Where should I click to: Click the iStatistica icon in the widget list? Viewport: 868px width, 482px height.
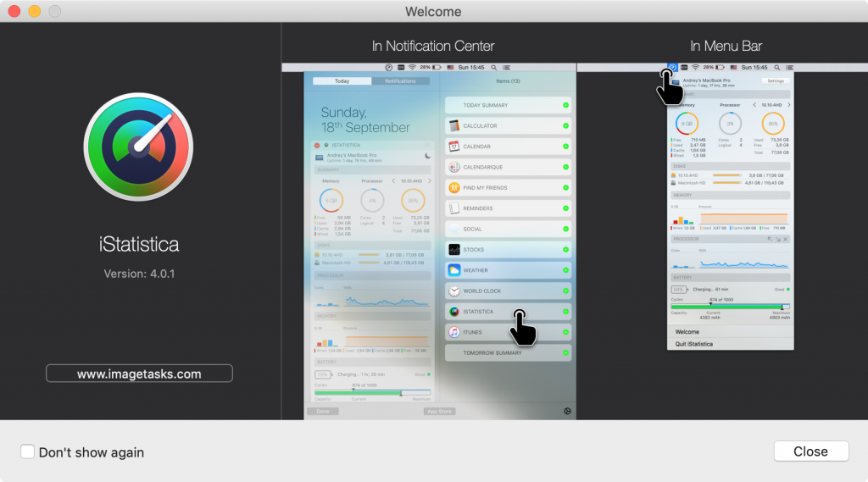(x=454, y=312)
